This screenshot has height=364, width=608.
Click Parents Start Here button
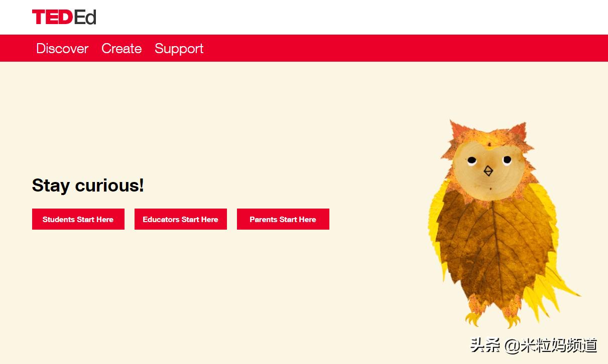pyautogui.click(x=283, y=219)
